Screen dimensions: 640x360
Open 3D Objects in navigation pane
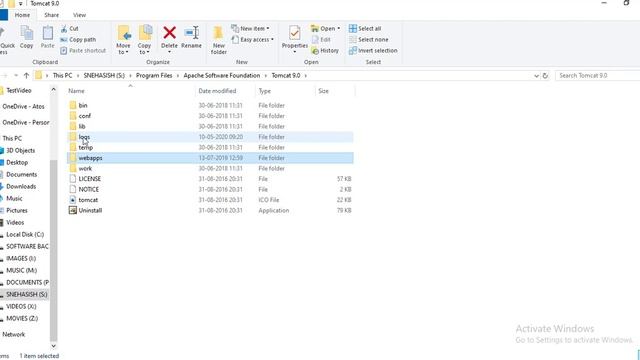(20, 151)
